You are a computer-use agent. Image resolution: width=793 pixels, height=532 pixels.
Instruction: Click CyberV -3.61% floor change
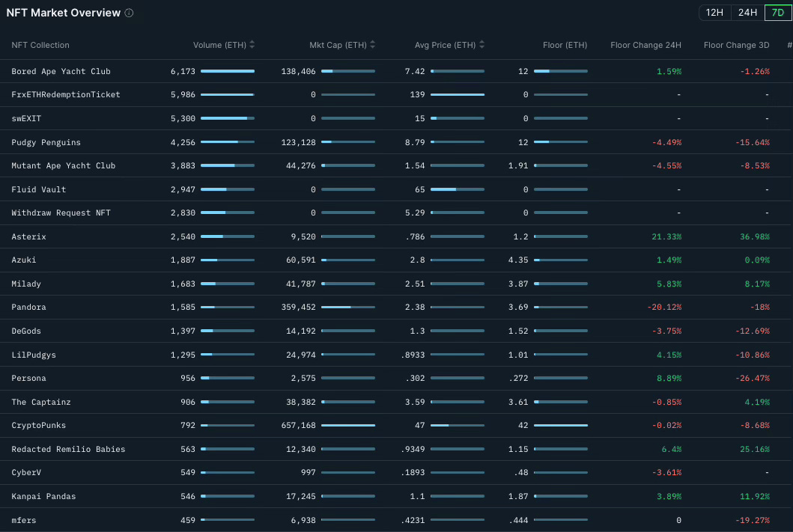666,472
